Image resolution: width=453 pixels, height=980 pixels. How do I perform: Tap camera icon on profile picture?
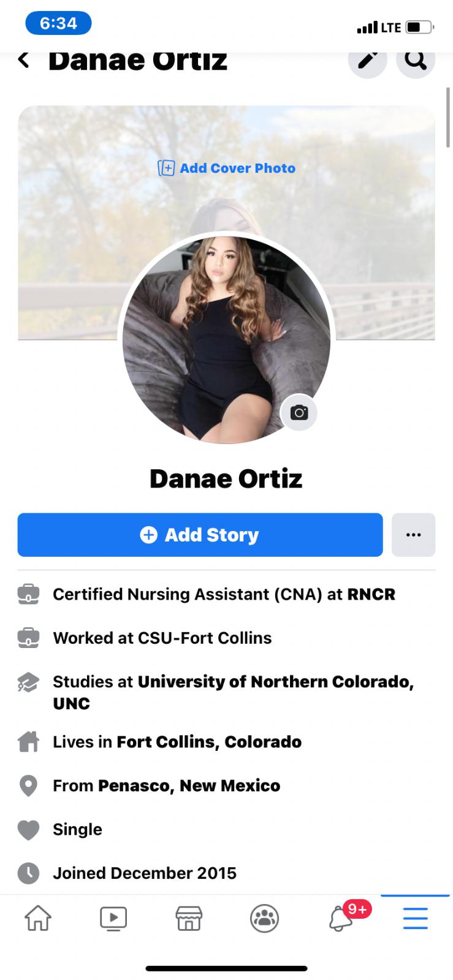(x=299, y=412)
